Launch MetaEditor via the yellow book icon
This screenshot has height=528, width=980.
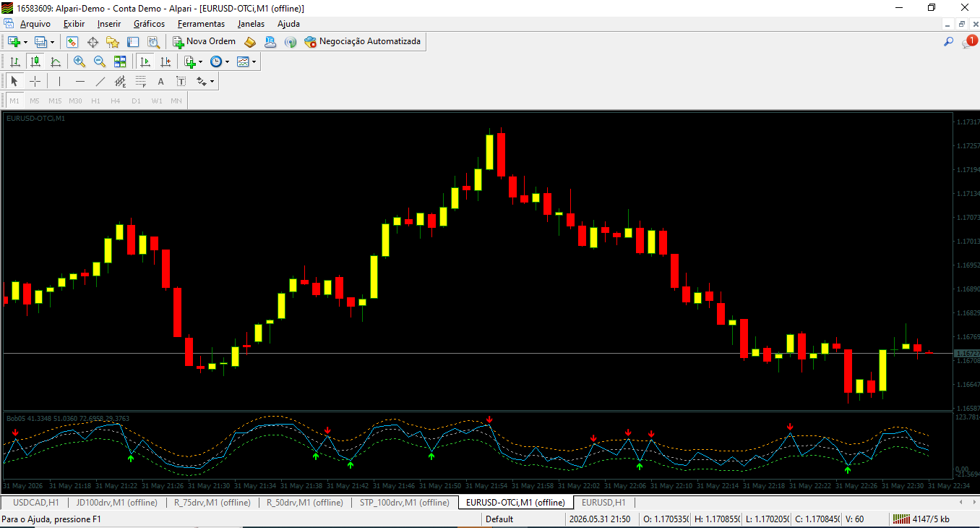[250, 42]
